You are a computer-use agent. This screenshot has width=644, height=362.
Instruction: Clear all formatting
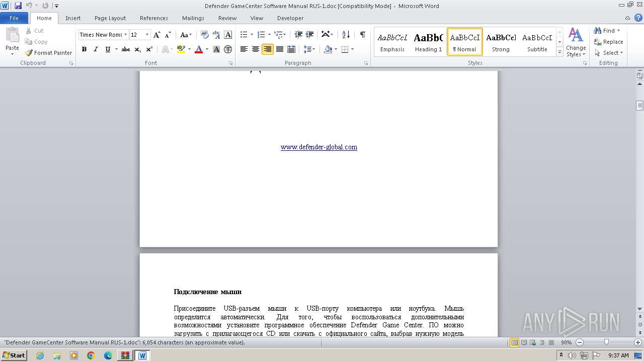[205, 35]
